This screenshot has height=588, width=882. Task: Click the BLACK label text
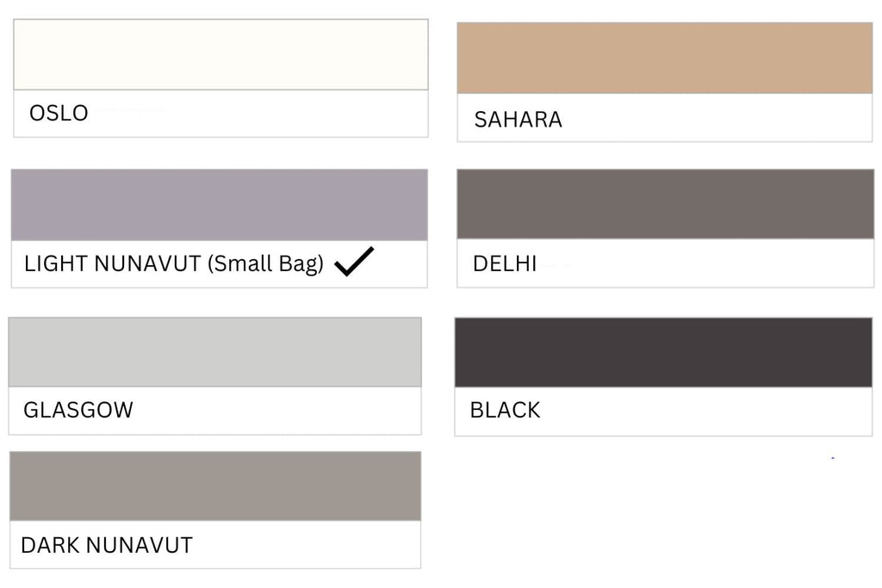click(x=505, y=410)
